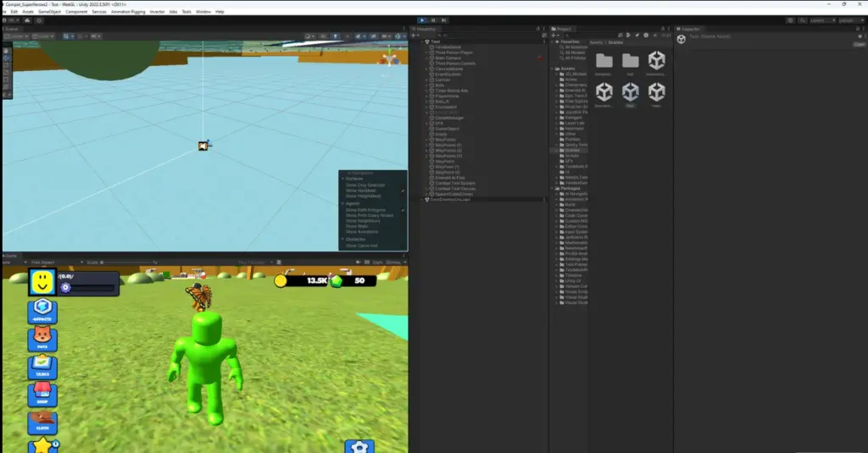
Task: Select Main Camera in Hierarchy
Action: tap(448, 58)
